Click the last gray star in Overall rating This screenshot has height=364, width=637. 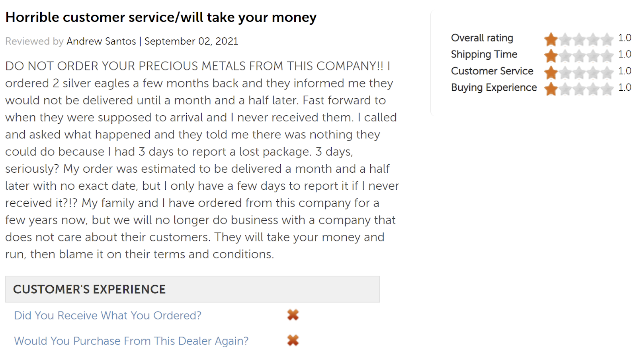607,39
